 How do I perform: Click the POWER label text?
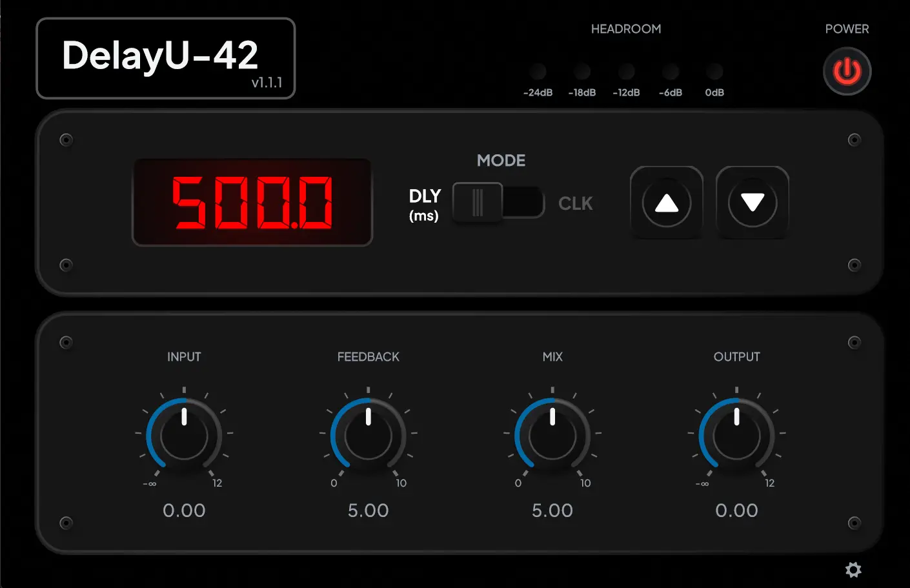(847, 29)
